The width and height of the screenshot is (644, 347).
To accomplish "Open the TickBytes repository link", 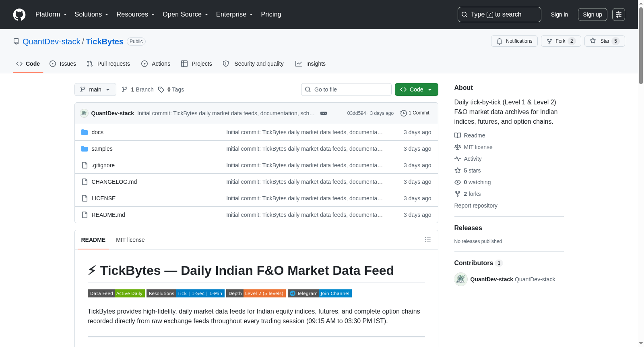I will 105,42.
